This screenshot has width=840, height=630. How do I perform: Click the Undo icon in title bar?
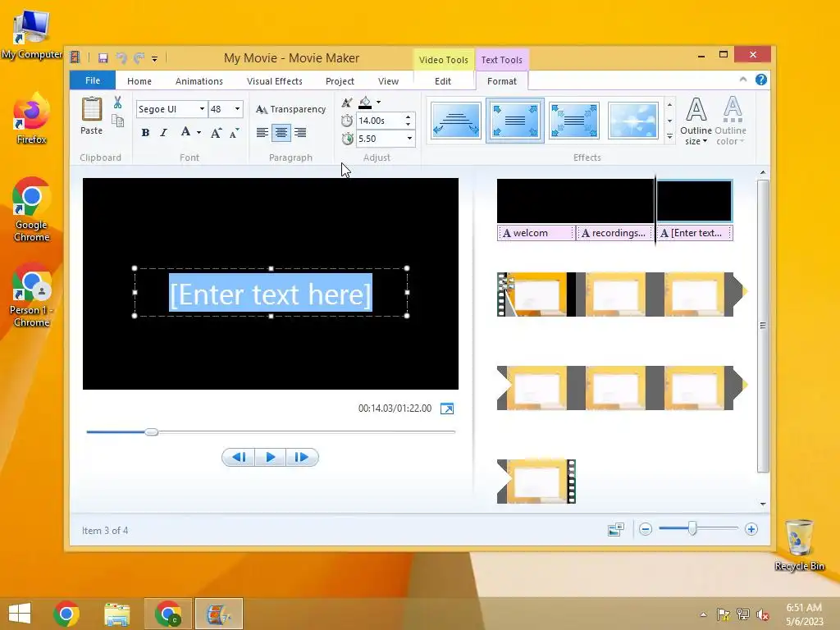(122, 58)
